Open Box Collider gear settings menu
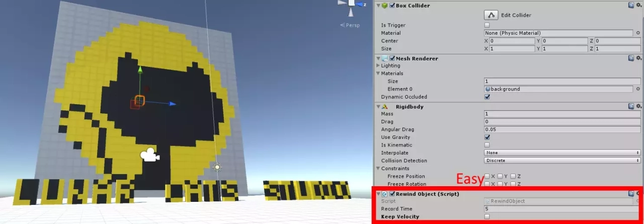The width and height of the screenshot is (644, 224). point(638,6)
